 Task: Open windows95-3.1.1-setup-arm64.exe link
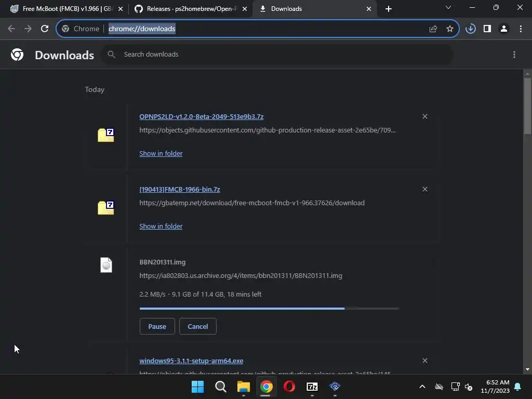click(x=191, y=361)
